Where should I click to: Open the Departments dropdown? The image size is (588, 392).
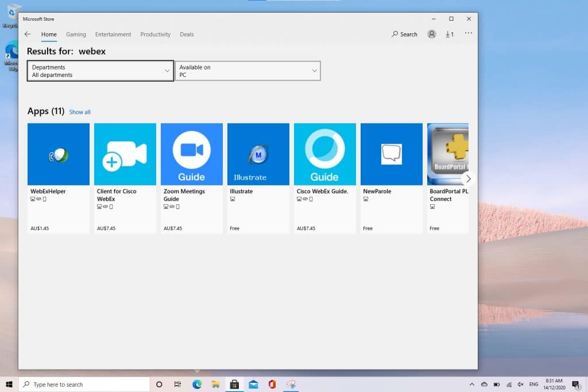pos(100,70)
